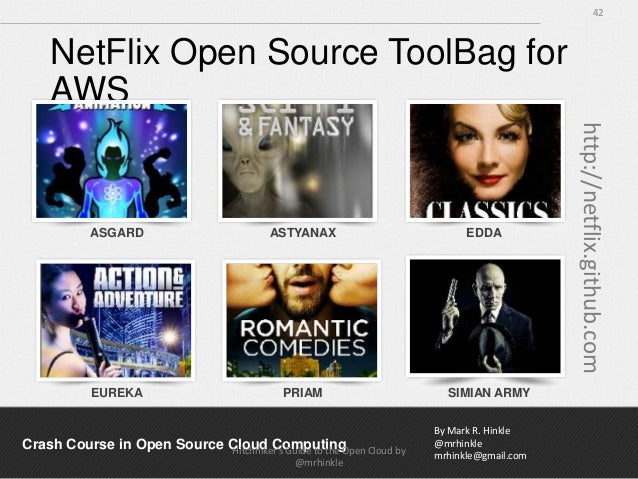Open the vertical netflix.github.com link
Screen dimensions: 638x479
[x=590, y=248]
